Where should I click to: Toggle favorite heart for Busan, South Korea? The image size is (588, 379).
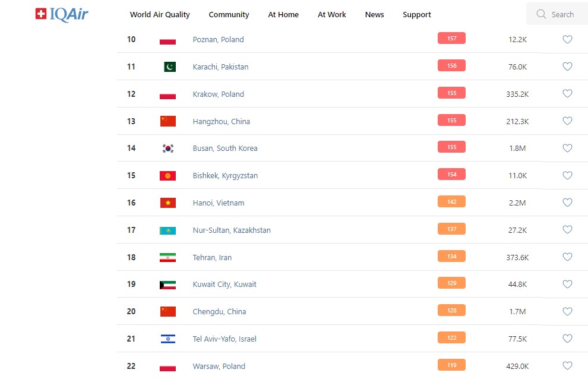coord(567,148)
